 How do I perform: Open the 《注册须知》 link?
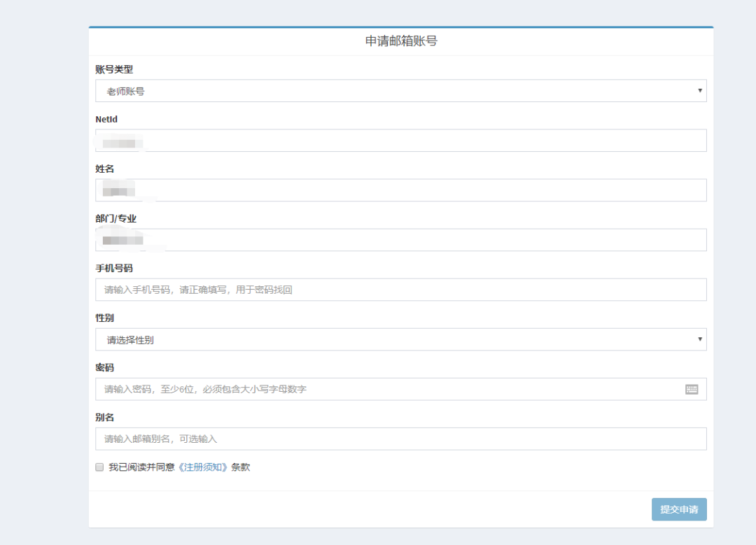click(x=202, y=467)
